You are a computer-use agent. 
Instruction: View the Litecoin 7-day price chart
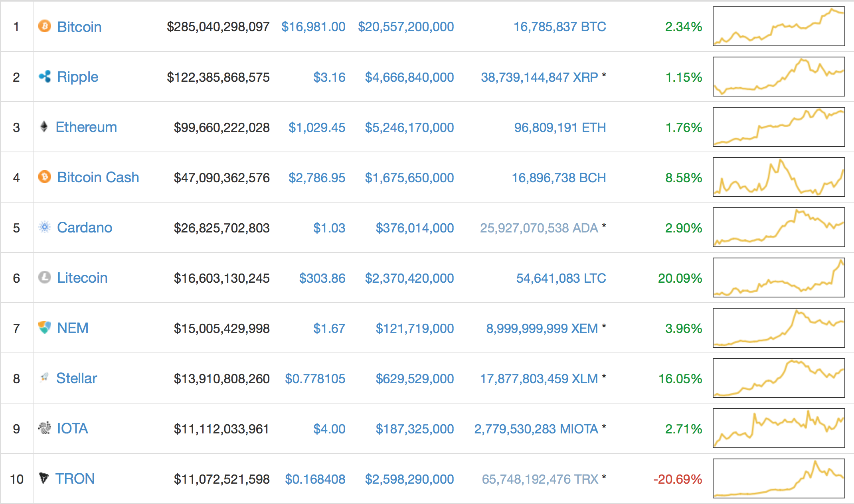[x=779, y=278]
